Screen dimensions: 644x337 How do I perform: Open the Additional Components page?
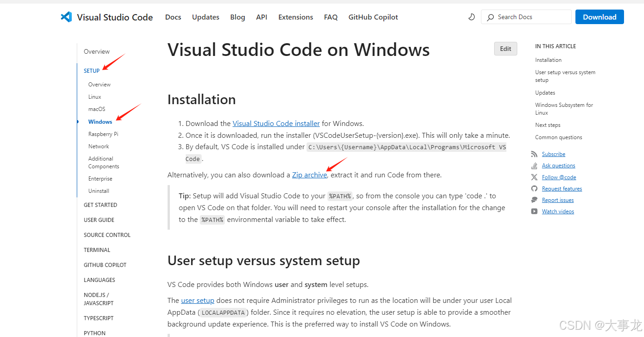click(x=104, y=162)
